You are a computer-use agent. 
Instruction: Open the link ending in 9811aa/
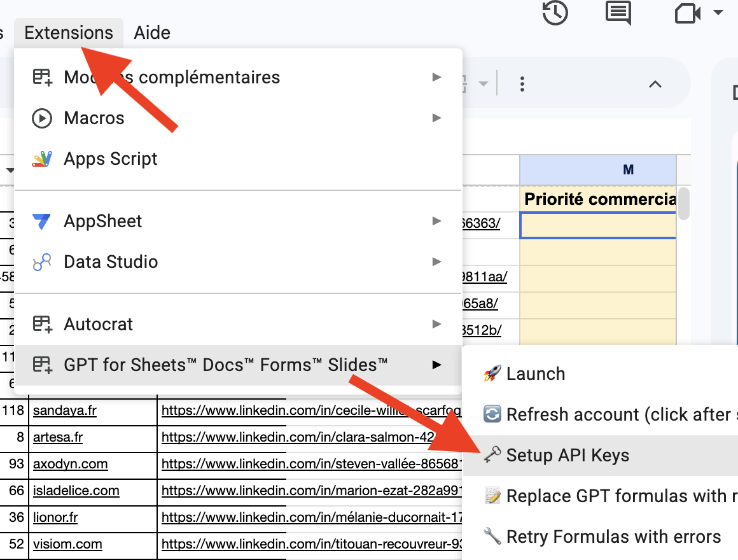click(485, 277)
